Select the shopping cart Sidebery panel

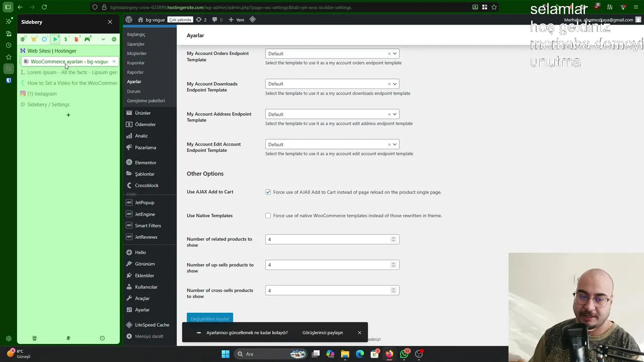(34, 39)
